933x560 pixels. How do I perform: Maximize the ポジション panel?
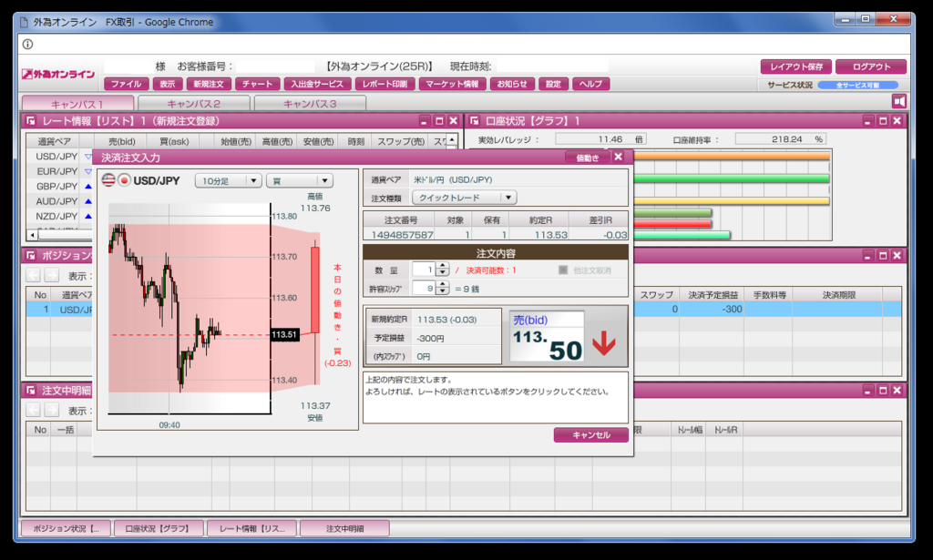click(x=883, y=256)
